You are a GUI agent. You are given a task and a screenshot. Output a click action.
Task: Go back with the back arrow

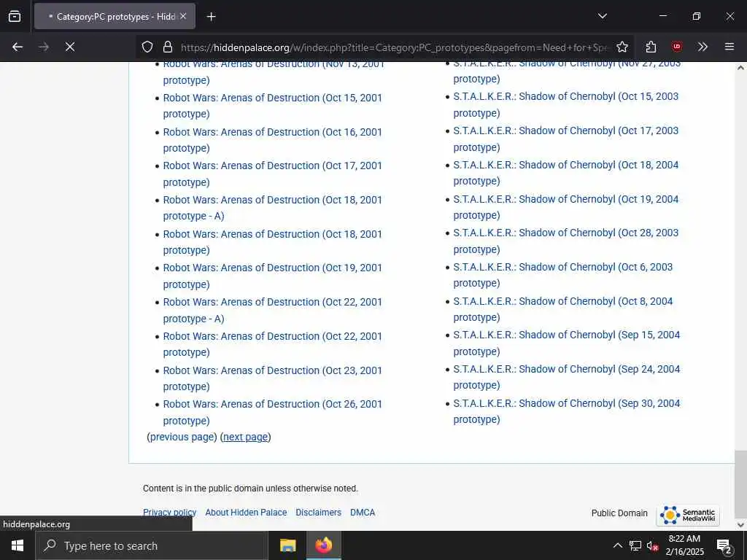click(x=18, y=47)
